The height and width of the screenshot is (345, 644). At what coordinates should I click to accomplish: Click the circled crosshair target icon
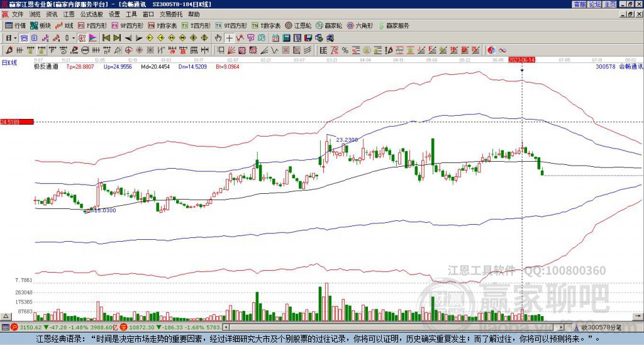pyautogui.click(x=128, y=50)
